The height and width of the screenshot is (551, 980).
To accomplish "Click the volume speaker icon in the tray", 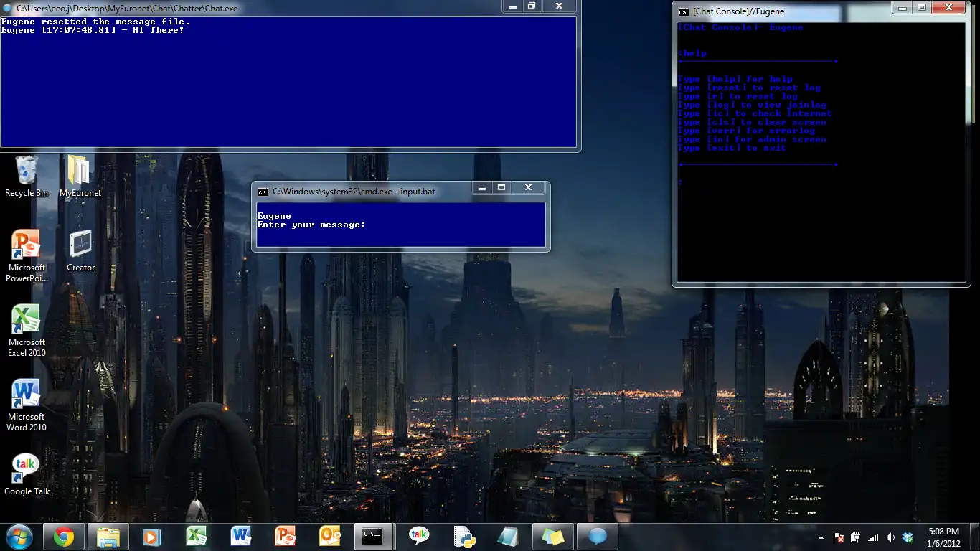I will click(x=890, y=537).
